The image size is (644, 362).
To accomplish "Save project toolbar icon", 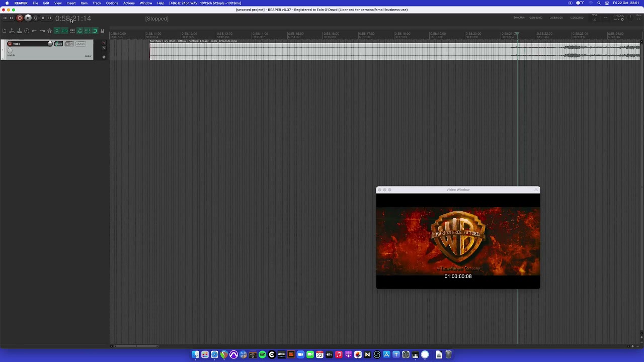I will pyautogui.click(x=19, y=31).
